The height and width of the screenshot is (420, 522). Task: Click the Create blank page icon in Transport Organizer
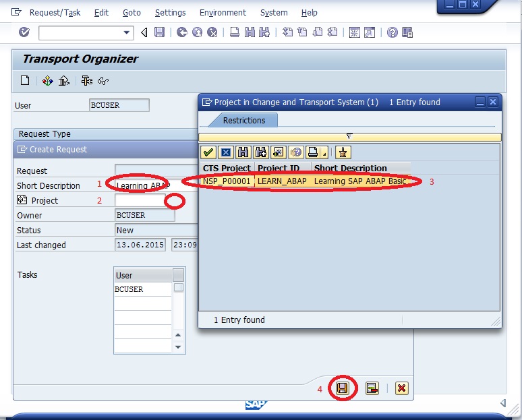pyautogui.click(x=25, y=80)
